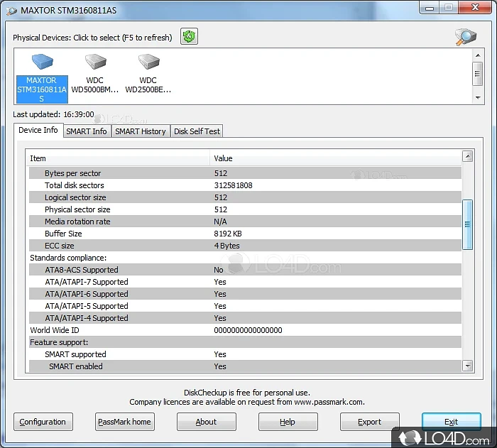497x448 pixels.
Task: Click the Value column header
Action: [335, 158]
